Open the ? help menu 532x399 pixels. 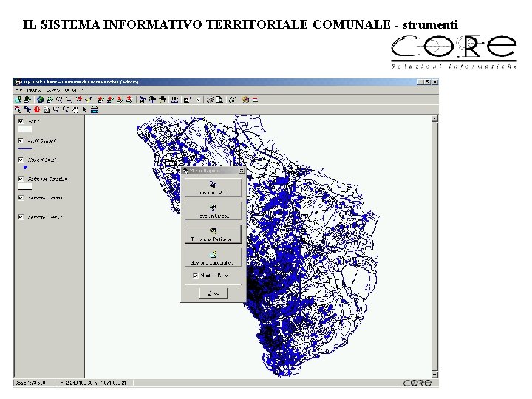[x=83, y=90]
